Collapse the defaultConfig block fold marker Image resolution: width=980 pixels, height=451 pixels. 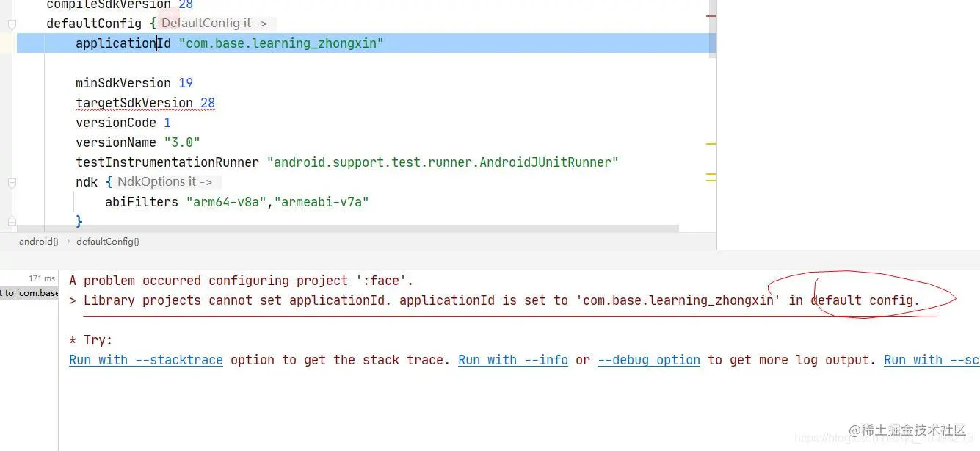coord(12,24)
